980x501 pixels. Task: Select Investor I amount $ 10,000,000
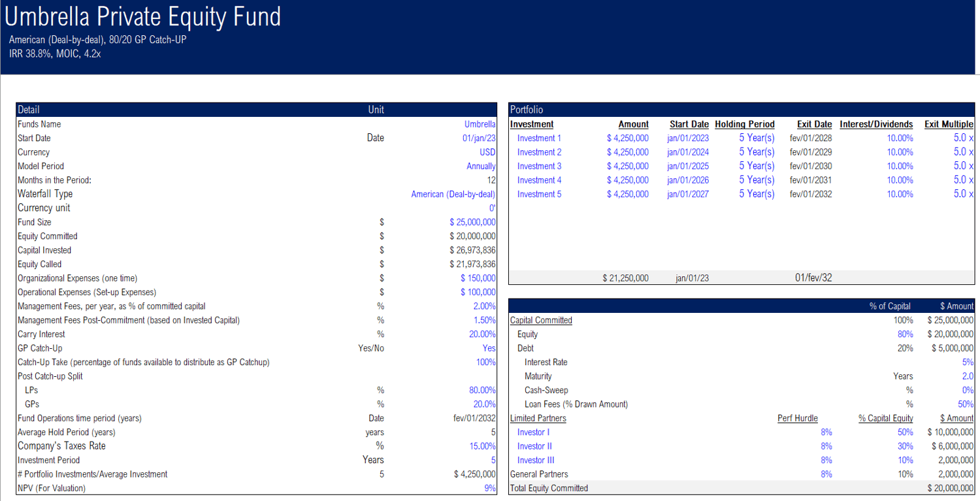tap(951, 432)
